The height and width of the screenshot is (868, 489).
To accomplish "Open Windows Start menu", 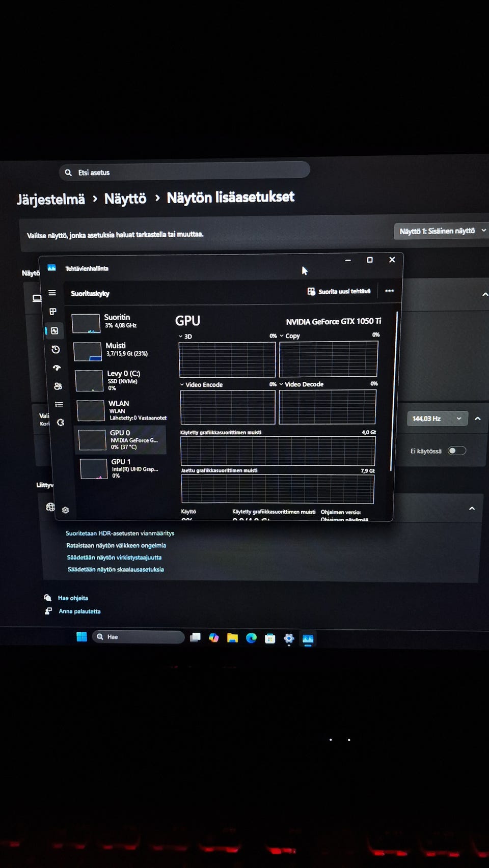I will (81, 636).
